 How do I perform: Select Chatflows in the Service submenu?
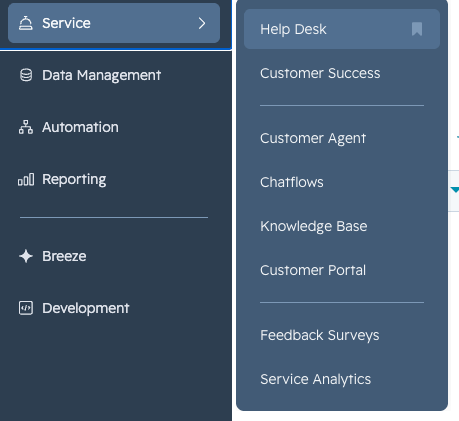(x=292, y=182)
